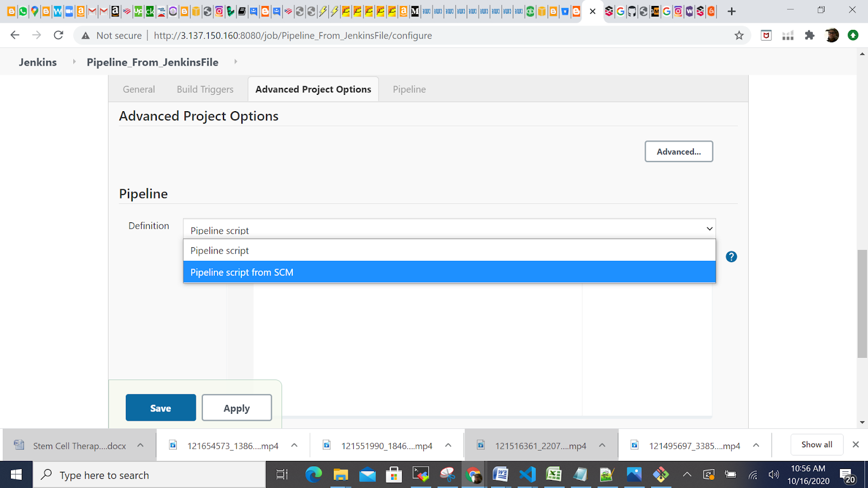
Task: Open Advanced Project Options tab
Action: coord(313,89)
